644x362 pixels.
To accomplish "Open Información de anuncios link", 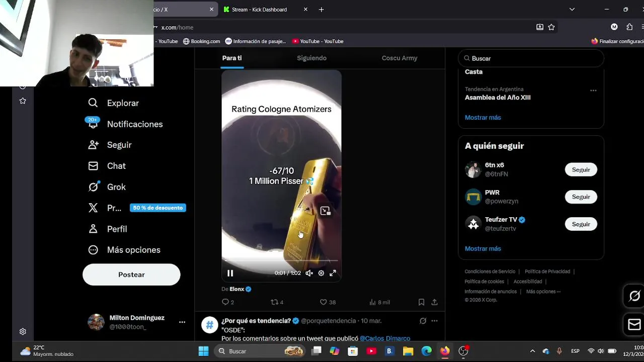I will [x=491, y=292].
